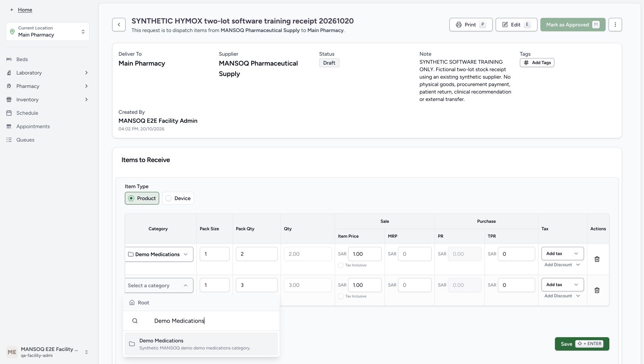
Task: Expand the Pharmacy sidebar submenu chevron
Action: point(86,86)
